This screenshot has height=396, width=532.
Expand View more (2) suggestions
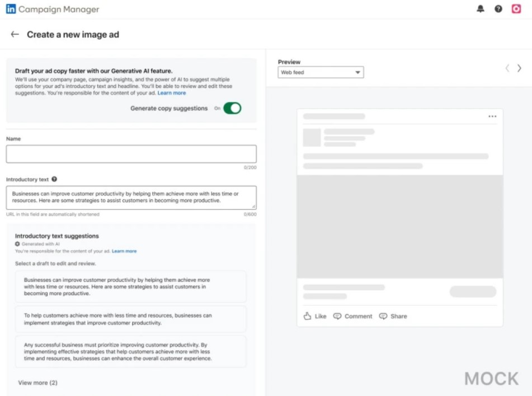(37, 383)
